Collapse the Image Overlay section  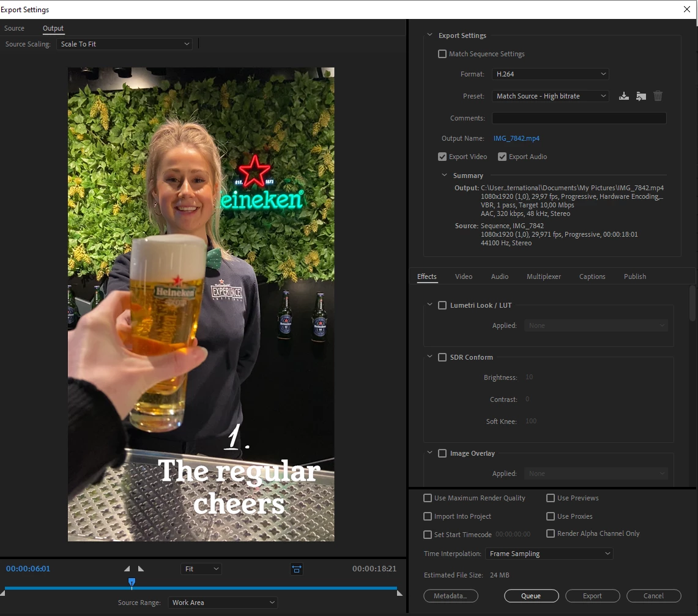click(429, 453)
